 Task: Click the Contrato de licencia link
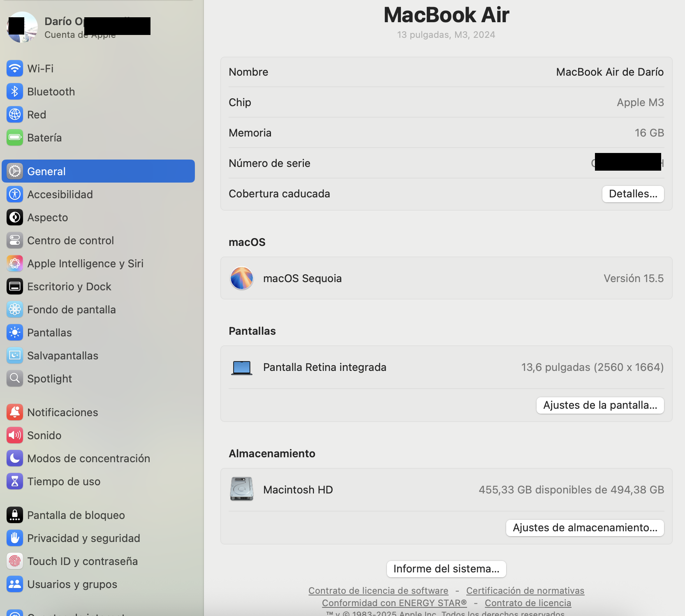pos(528,603)
